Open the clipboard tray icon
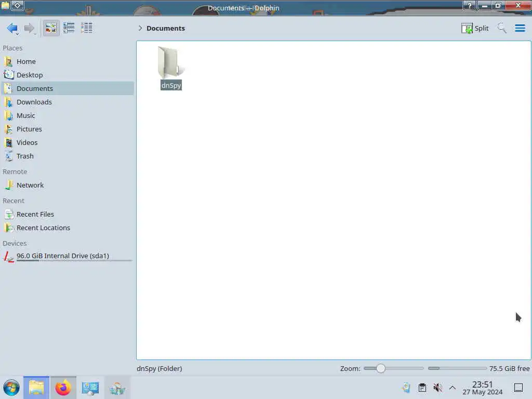The image size is (532, 399). [x=422, y=388]
